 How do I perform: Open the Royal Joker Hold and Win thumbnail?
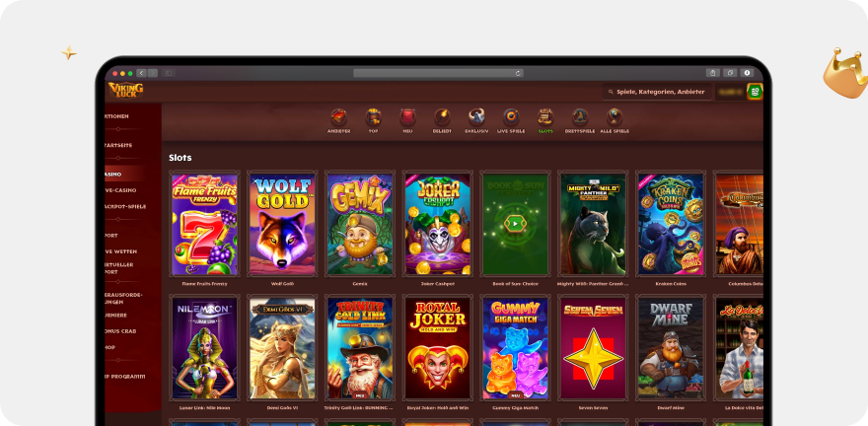coord(437,348)
